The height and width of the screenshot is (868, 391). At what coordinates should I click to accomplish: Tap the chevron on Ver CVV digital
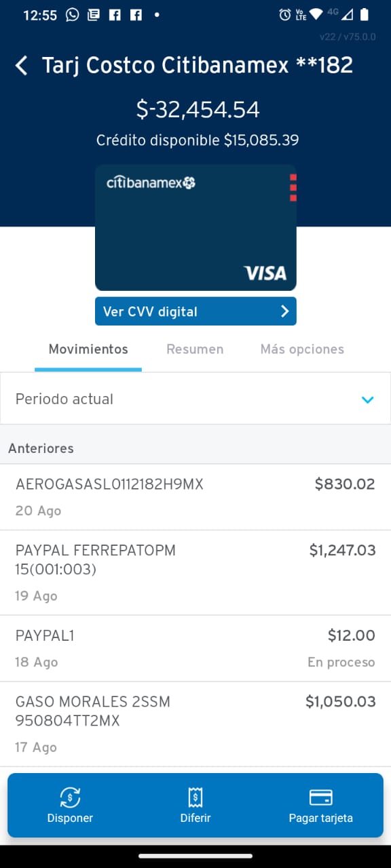tap(284, 311)
